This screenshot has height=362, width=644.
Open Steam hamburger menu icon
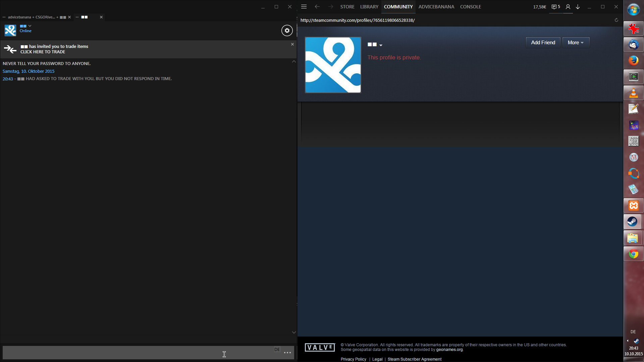click(x=304, y=7)
